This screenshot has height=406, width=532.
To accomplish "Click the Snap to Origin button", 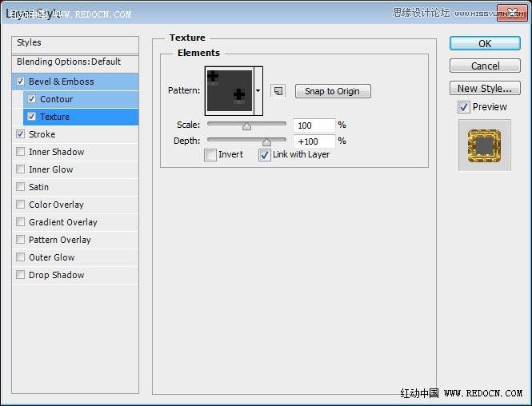I will coord(332,91).
